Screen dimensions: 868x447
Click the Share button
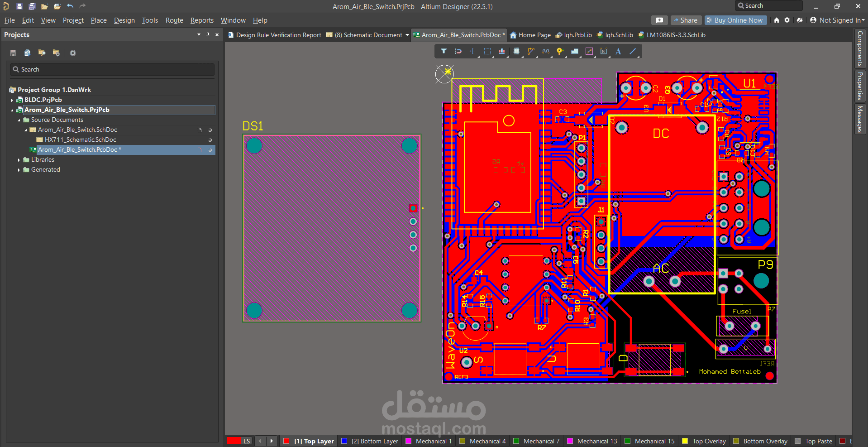[x=686, y=20]
